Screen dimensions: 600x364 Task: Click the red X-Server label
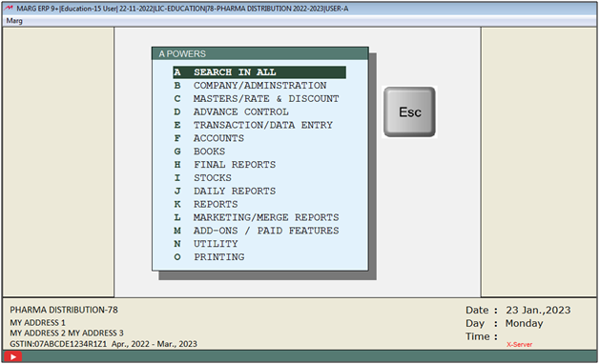click(x=519, y=345)
